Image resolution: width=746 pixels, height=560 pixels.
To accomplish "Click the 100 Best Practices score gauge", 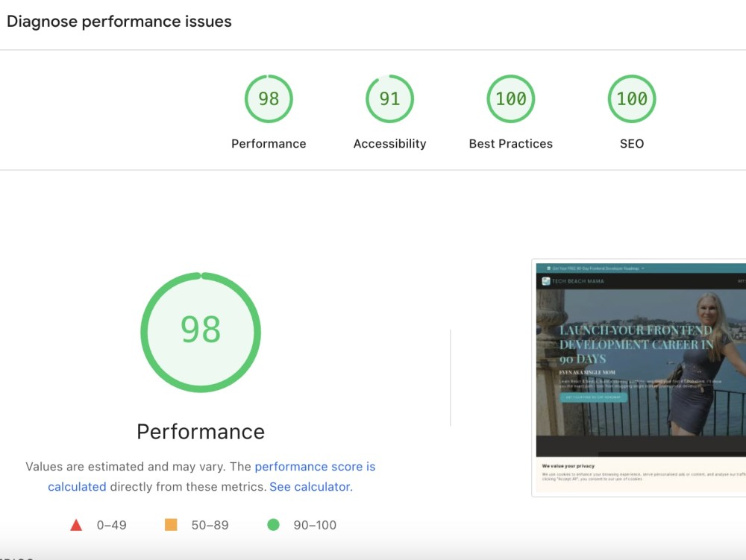I will coord(511,99).
